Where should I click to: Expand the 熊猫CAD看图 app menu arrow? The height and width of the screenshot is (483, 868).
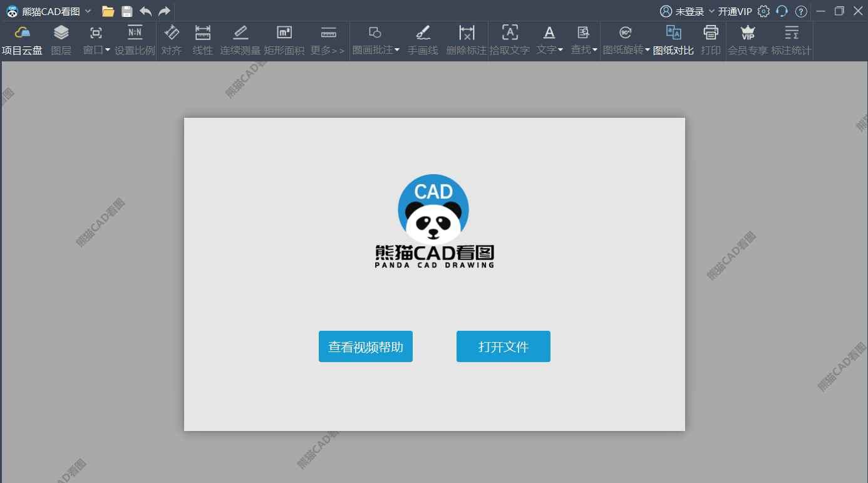coord(88,11)
